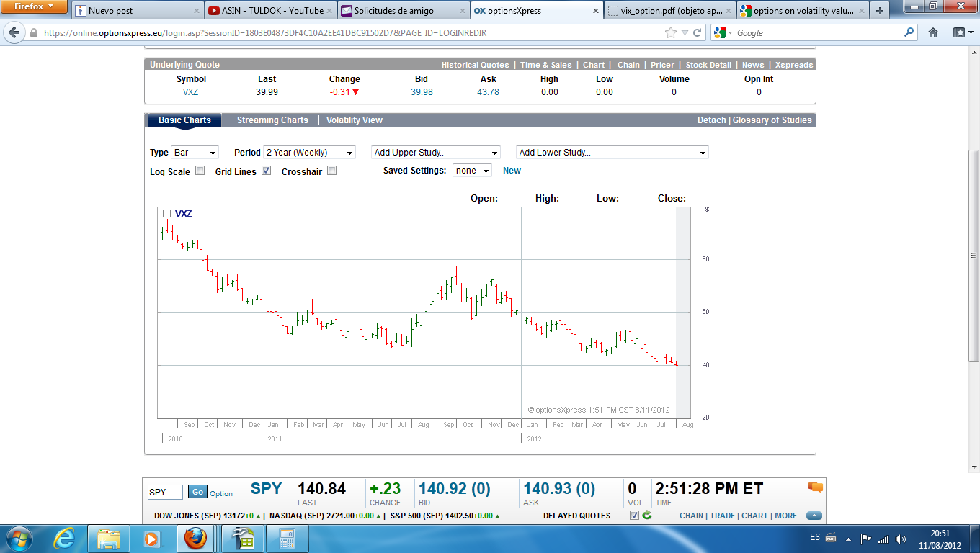The height and width of the screenshot is (553, 980).
Task: Open the search engine selector dropdown
Action: (x=723, y=32)
